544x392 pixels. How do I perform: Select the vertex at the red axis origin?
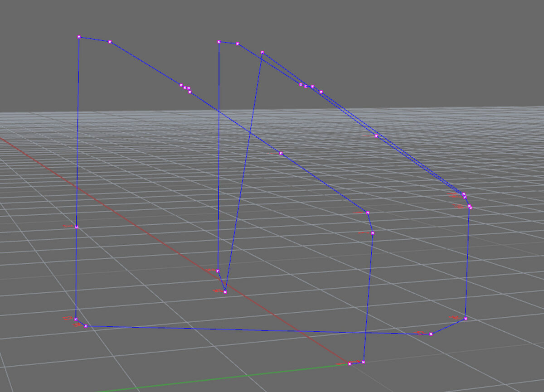coord(350,363)
